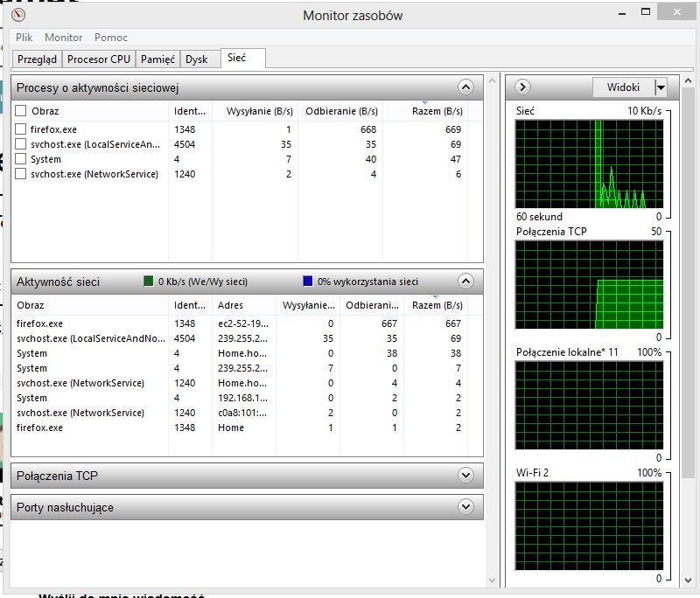Expand the Połączenia TCP section
The width and height of the screenshot is (700, 598).
[x=465, y=476]
